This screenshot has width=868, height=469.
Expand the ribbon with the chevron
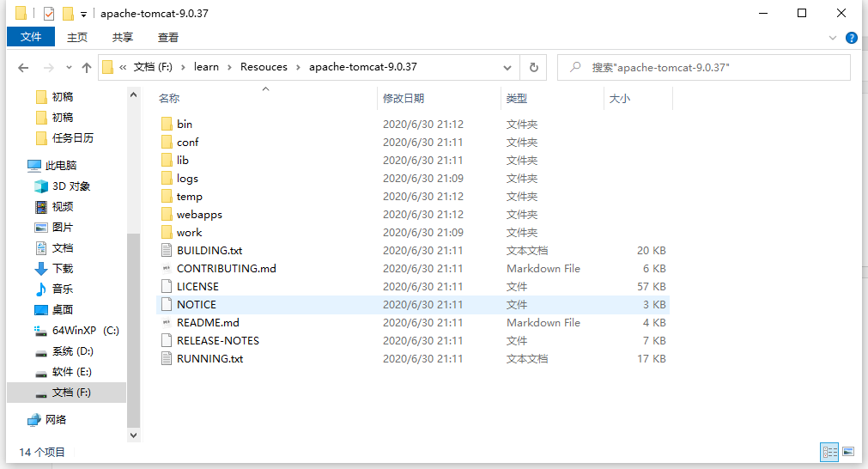click(x=832, y=38)
